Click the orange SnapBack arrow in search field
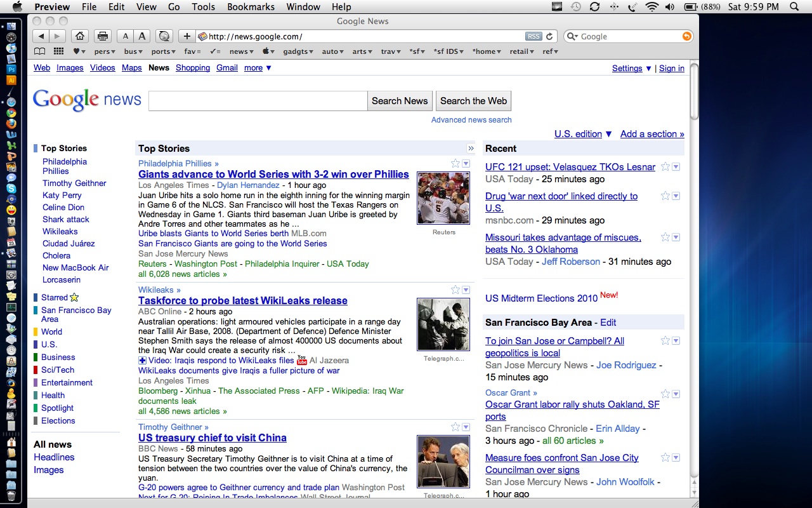Viewport: 812px width, 508px height. tap(686, 36)
